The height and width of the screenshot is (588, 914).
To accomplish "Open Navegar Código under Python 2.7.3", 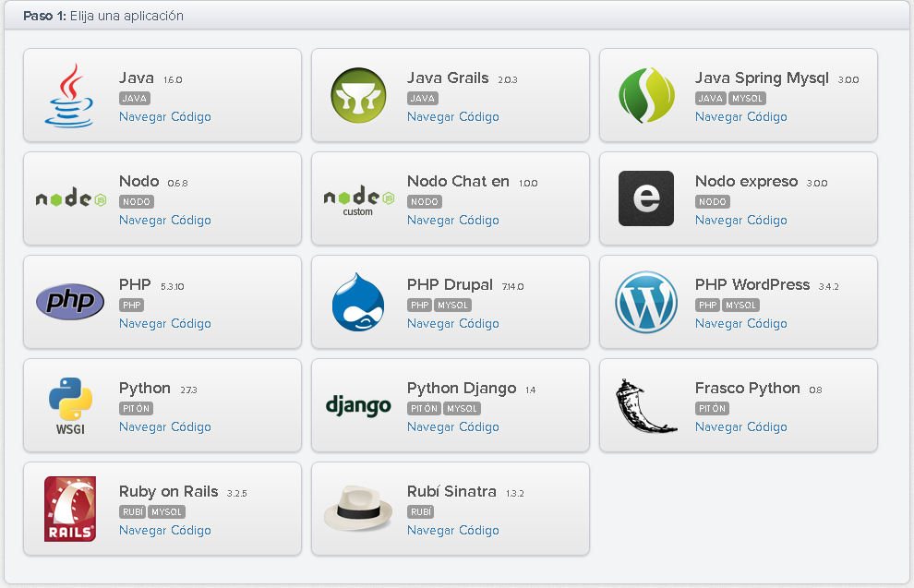I will coord(165,426).
